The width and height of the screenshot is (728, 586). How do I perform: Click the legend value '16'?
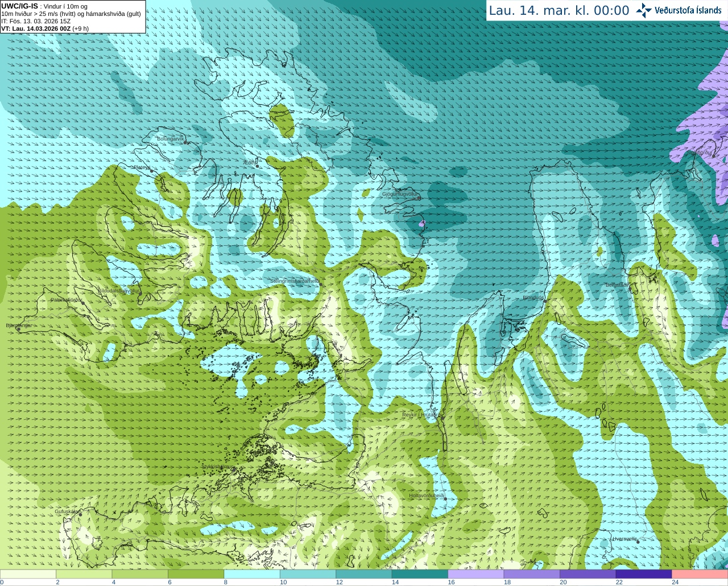451,582
